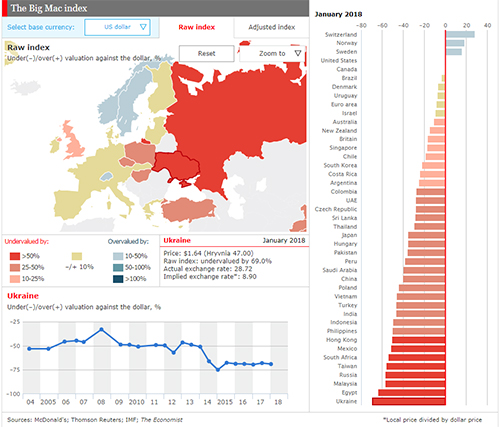
Task: Select the >100% overvalued legend swatch
Action: pyautogui.click(x=118, y=279)
